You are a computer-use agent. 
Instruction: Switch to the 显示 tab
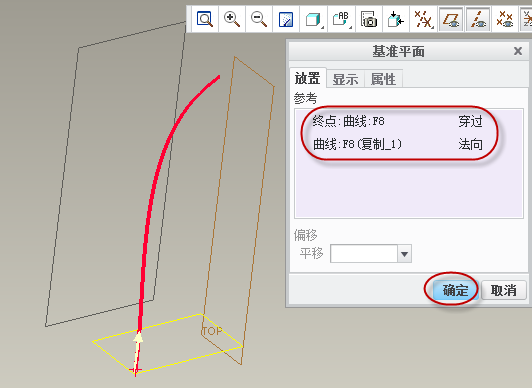(x=345, y=79)
